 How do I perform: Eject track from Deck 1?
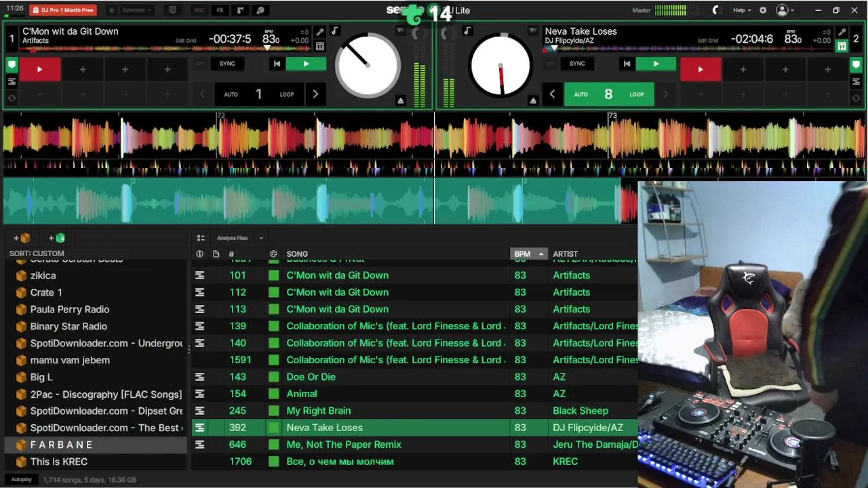pyautogui.click(x=401, y=100)
